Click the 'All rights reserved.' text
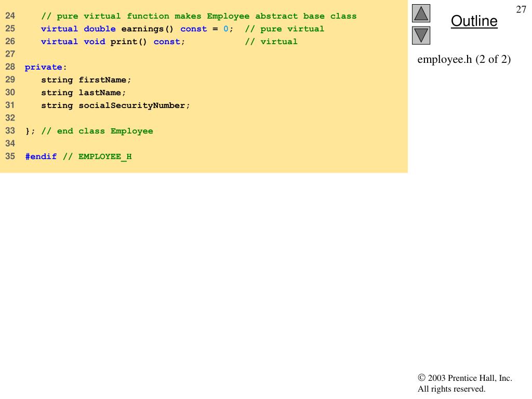Image resolution: width=532 pixels, height=399 pixels. point(451,389)
